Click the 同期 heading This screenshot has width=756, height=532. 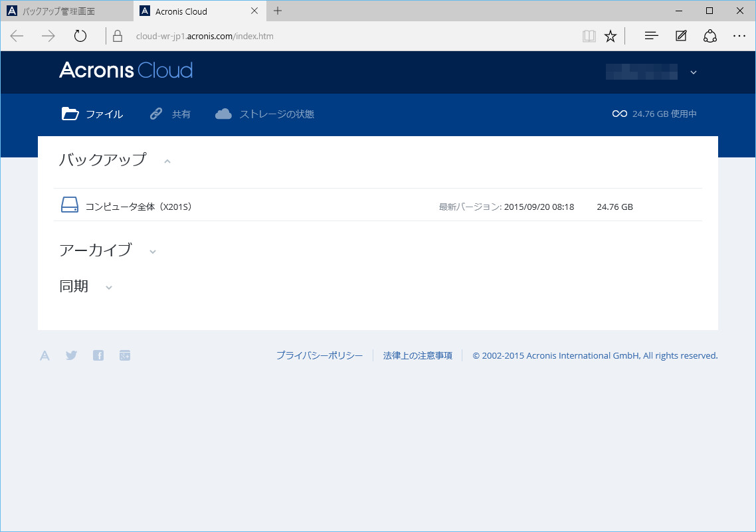pos(74,286)
